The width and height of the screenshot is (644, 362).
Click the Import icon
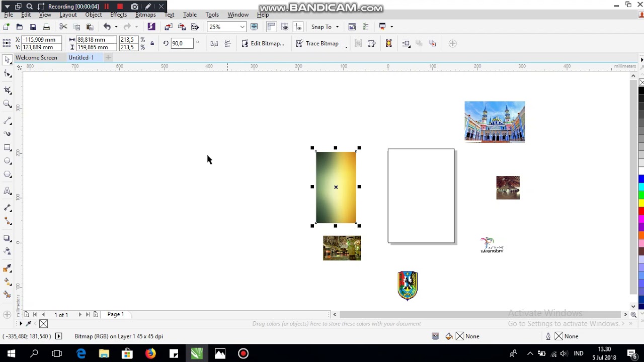(169, 27)
